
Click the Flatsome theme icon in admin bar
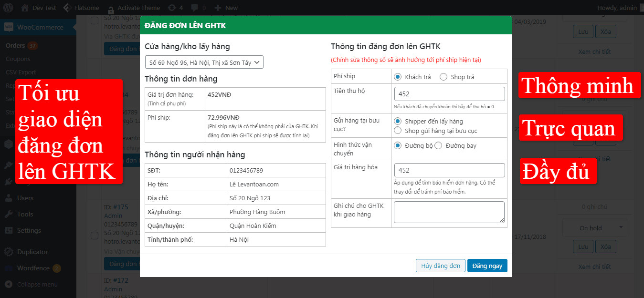67,8
